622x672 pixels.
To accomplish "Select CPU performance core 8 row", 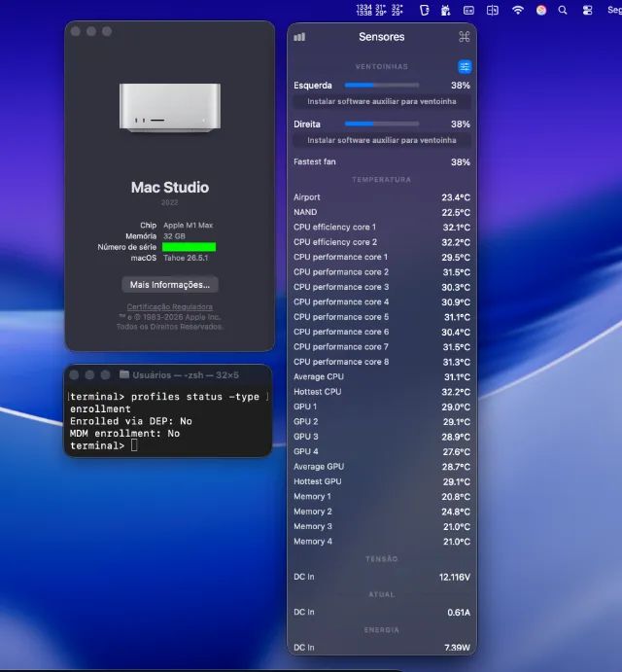I will (382, 362).
